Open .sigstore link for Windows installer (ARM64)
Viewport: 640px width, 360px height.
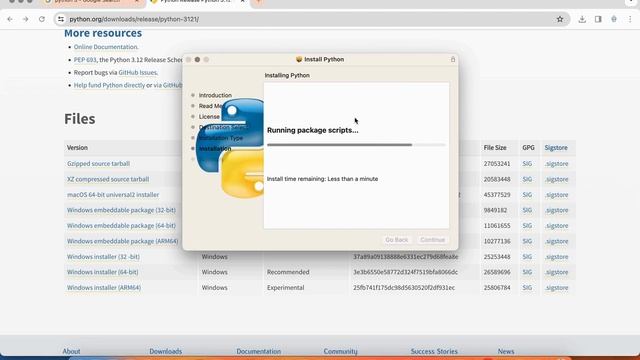[x=556, y=288]
